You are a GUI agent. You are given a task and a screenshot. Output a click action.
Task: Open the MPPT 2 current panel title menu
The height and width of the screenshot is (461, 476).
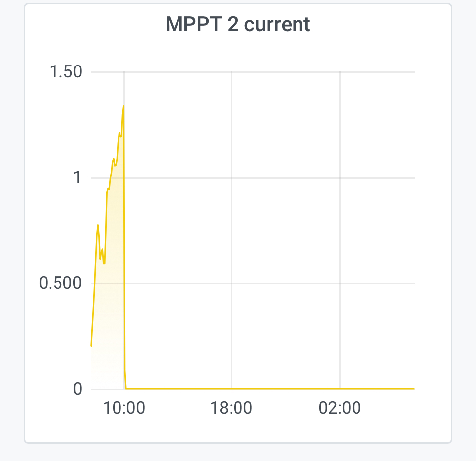(x=238, y=24)
